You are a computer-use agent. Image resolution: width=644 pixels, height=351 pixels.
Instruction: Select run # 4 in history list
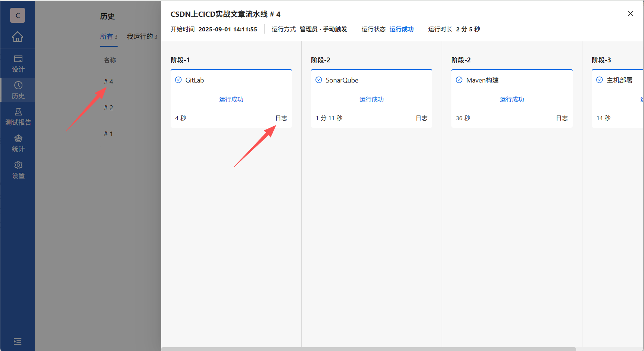(x=109, y=81)
